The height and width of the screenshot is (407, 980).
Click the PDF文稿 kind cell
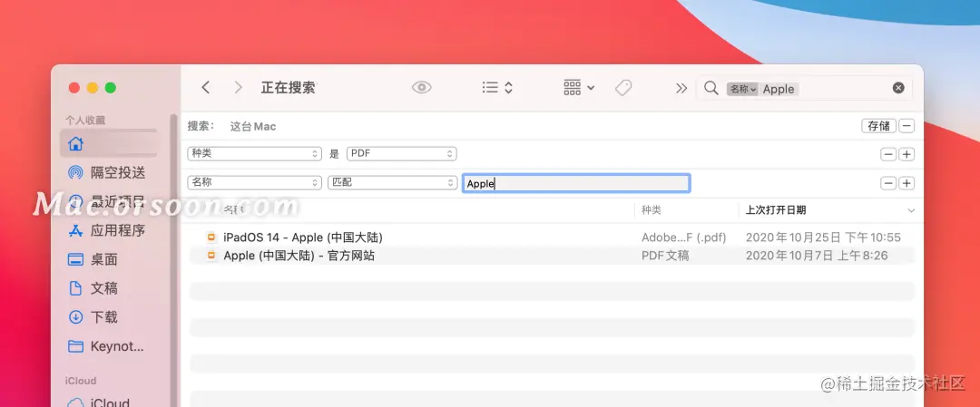point(665,256)
